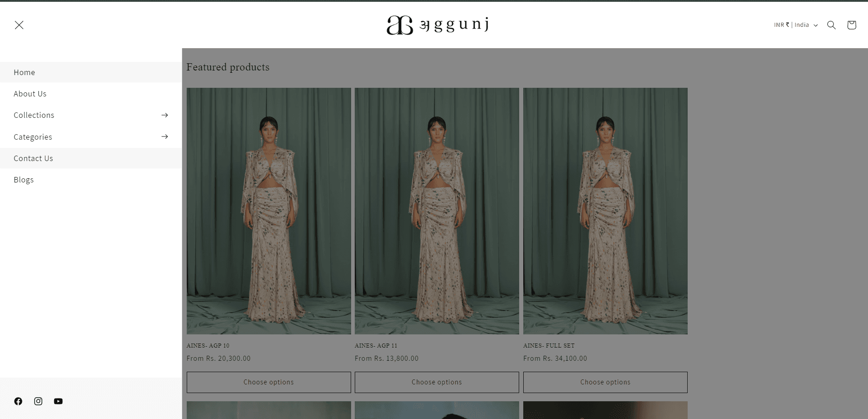Open AINES- AGP 10 product title
Viewport: 868px width, 419px height.
(x=208, y=346)
